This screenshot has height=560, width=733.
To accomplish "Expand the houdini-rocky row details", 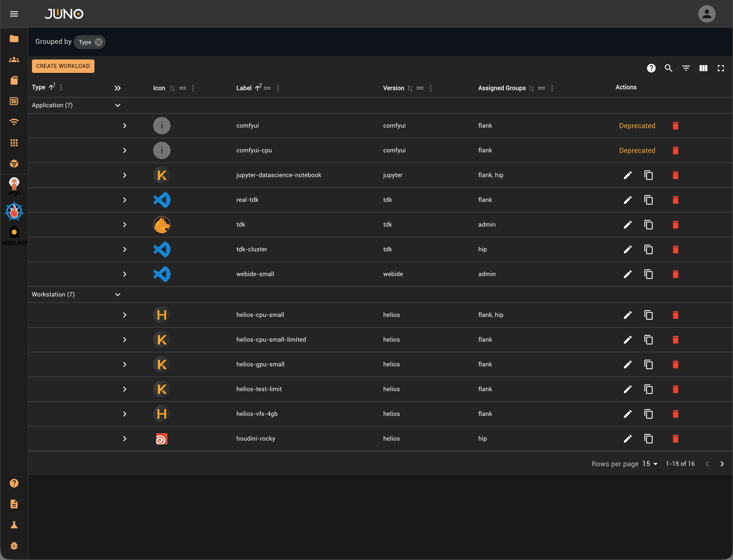I will [124, 439].
